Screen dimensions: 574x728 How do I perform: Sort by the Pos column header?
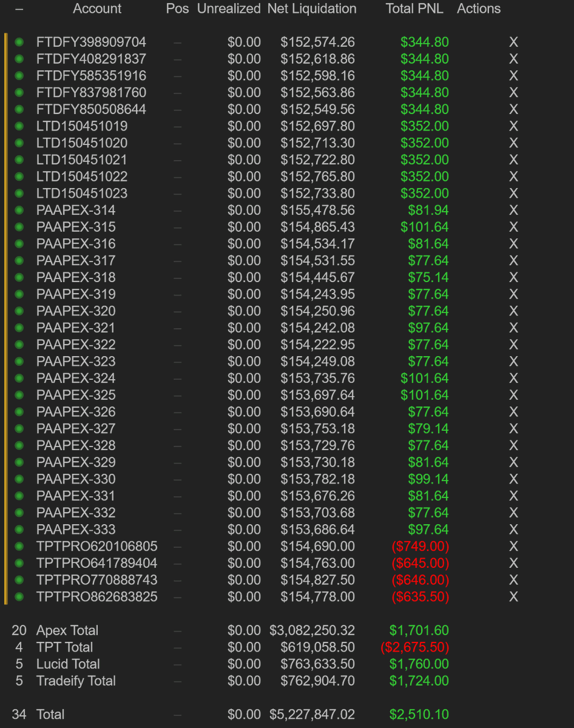click(177, 9)
